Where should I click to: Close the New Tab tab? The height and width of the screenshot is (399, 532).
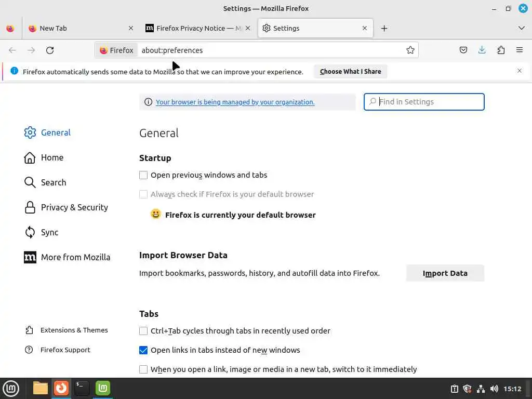coord(130,28)
